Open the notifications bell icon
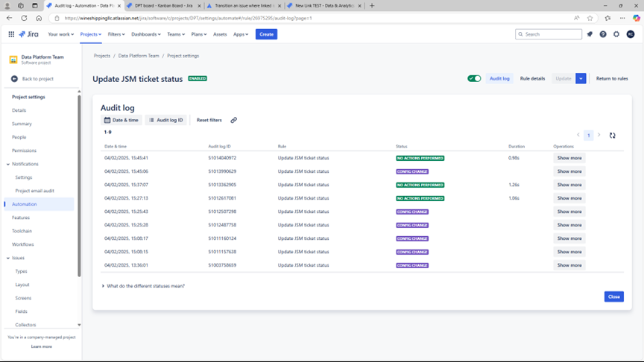Image resolution: width=644 pixels, height=362 pixels. coord(590,34)
